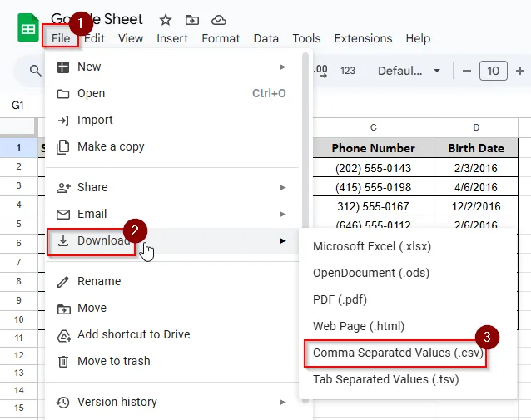The image size is (531, 420).
Task: Open the Edit menu
Action: pyautogui.click(x=94, y=38)
